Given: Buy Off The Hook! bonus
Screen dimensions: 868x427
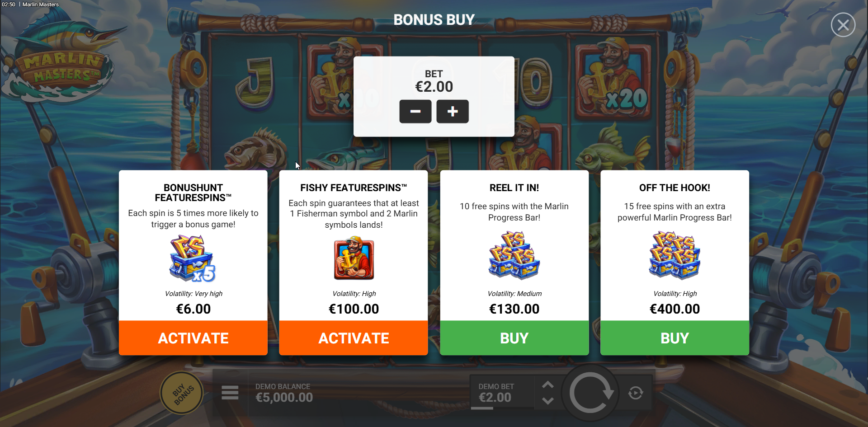Looking at the screenshot, I should click(x=675, y=338).
